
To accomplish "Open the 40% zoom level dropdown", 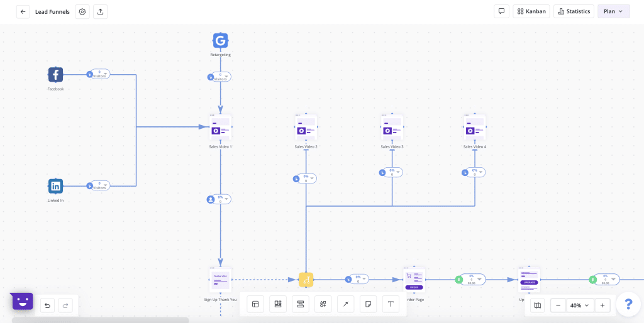I will [x=580, y=305].
